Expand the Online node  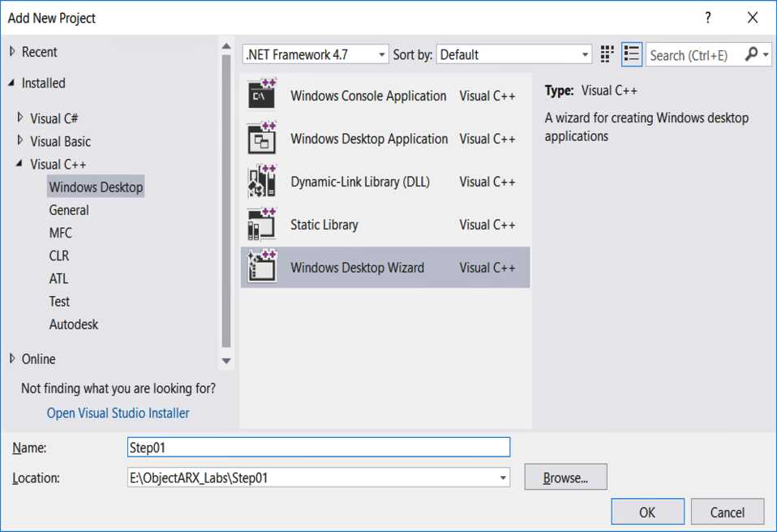point(12,358)
